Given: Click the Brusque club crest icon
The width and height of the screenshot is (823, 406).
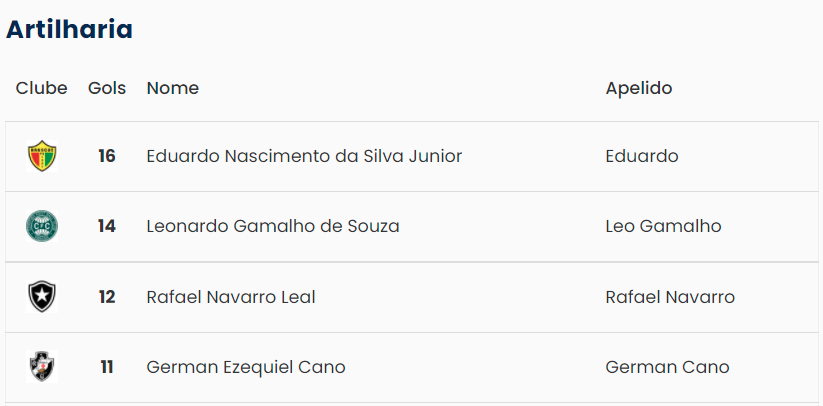Looking at the screenshot, I should 42,156.
